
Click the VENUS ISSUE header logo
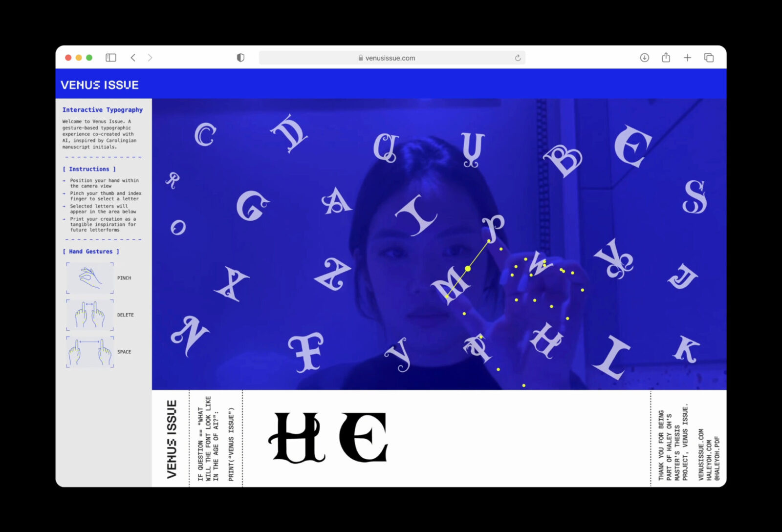tap(100, 85)
